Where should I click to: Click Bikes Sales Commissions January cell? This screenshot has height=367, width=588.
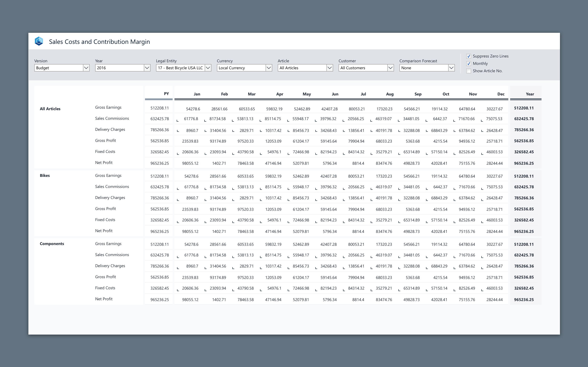[x=191, y=187]
